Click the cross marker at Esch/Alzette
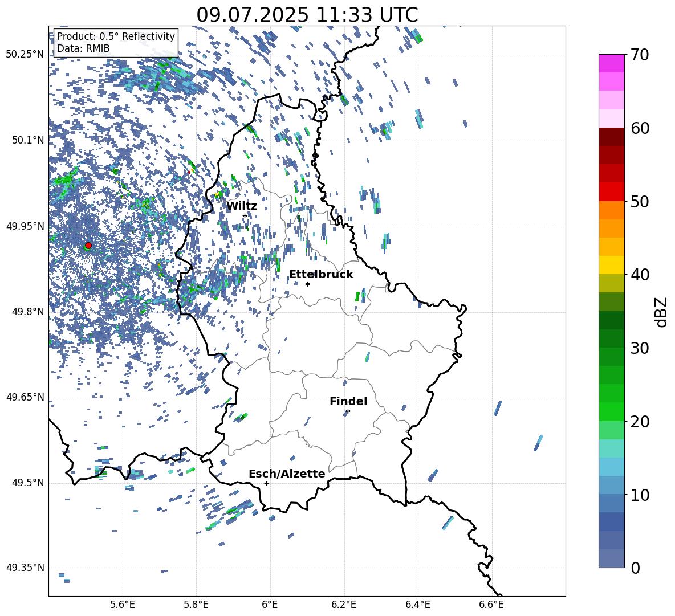The width and height of the screenshot is (675, 616). coord(266,483)
